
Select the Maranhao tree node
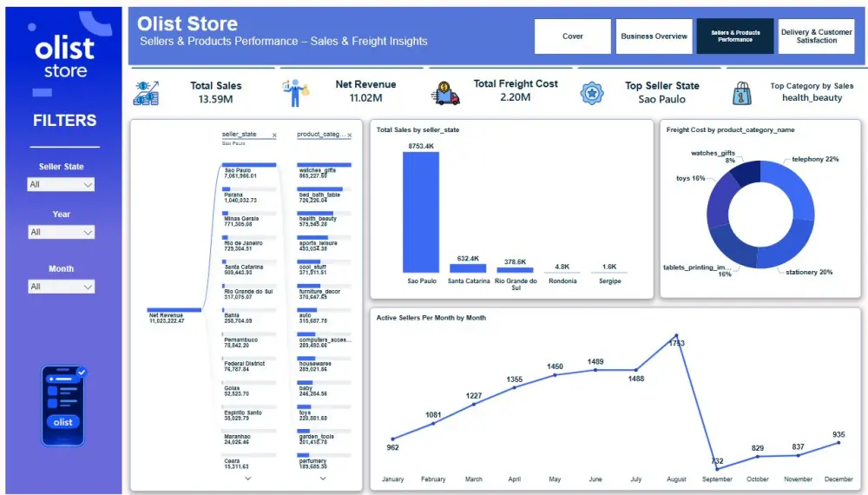(x=249, y=437)
